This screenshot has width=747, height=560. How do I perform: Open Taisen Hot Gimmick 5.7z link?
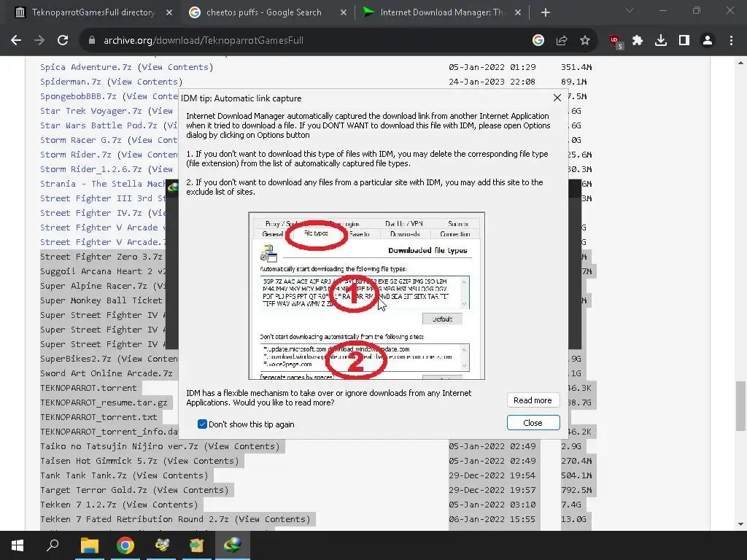point(98,461)
